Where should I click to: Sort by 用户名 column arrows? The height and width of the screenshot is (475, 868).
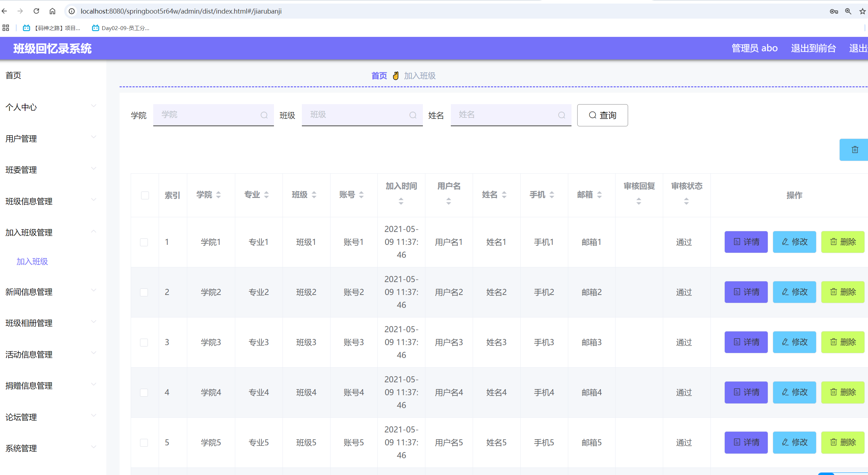point(449,201)
